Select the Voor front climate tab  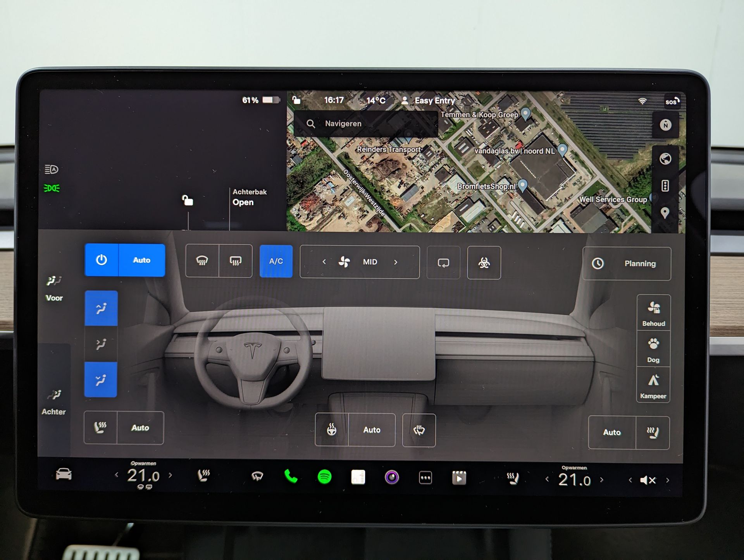(x=54, y=288)
